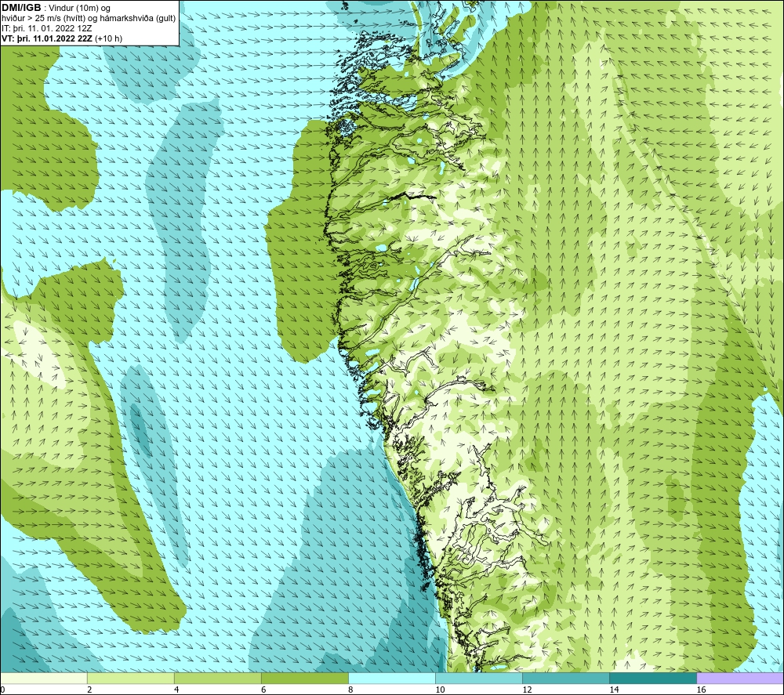Image resolution: width=784 pixels, height=695 pixels.
Task: Click the "IT: þri. 11. 01. 2022 12Z" line
Action: click(x=47, y=28)
